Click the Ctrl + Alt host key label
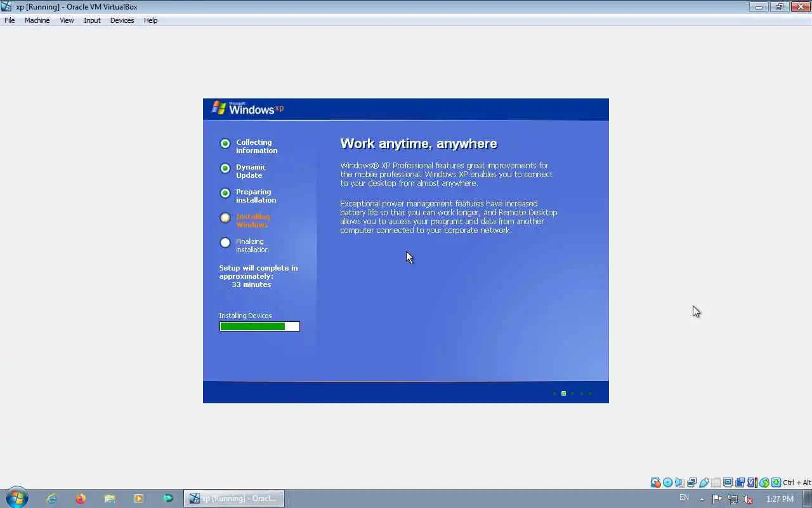The width and height of the screenshot is (812, 508). pos(797,483)
